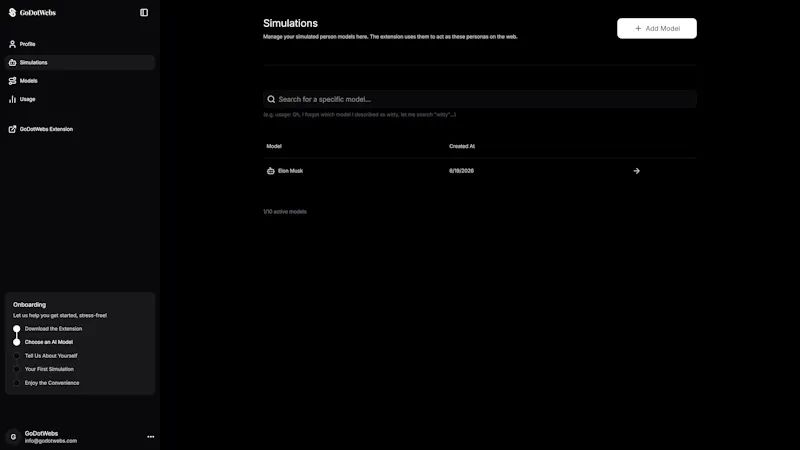Click the G avatar icon at bottom

[13, 437]
